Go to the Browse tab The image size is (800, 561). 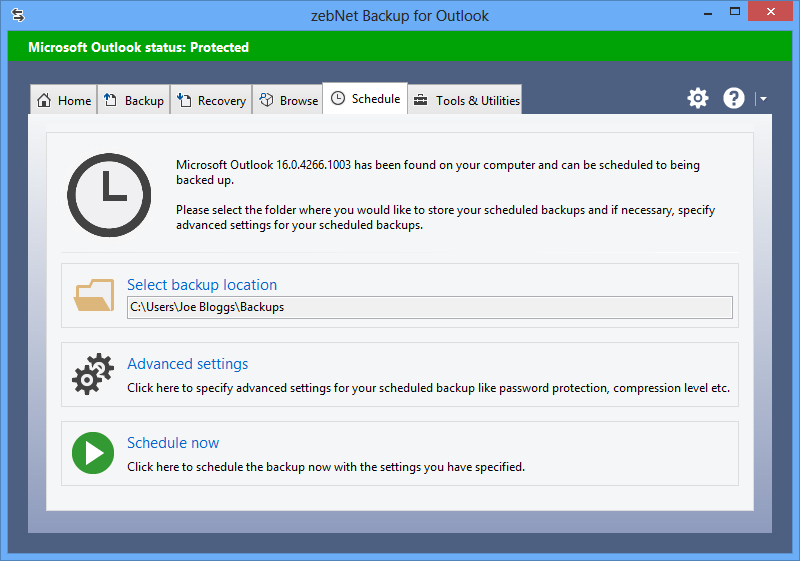[x=288, y=100]
